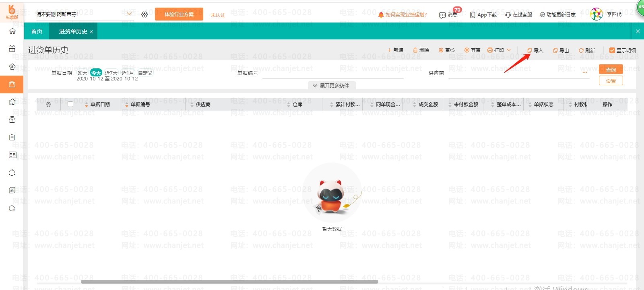Click supplier lookup ellipsis icon

point(585,73)
